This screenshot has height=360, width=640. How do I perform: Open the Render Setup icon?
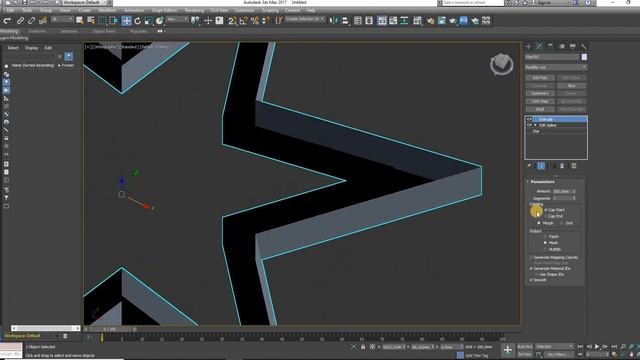442,20
